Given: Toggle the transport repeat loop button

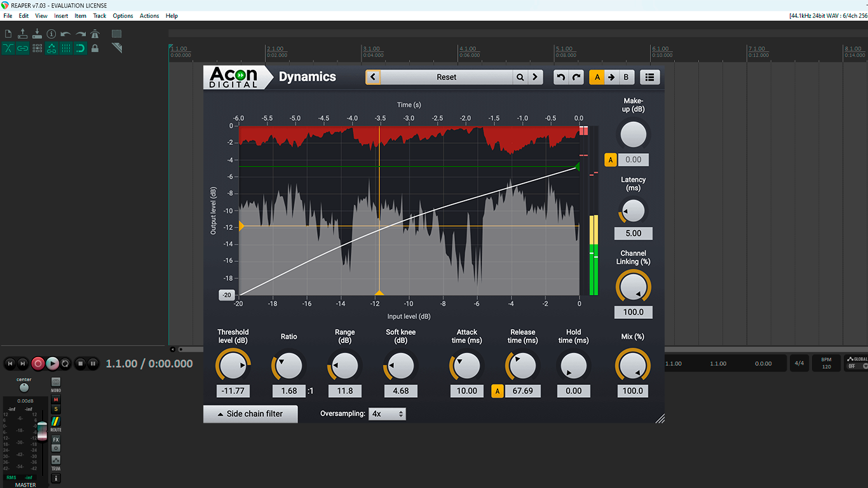Looking at the screenshot, I should [x=65, y=363].
